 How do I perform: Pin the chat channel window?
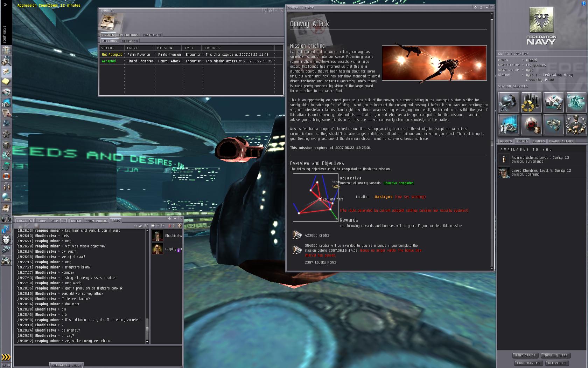point(169,218)
